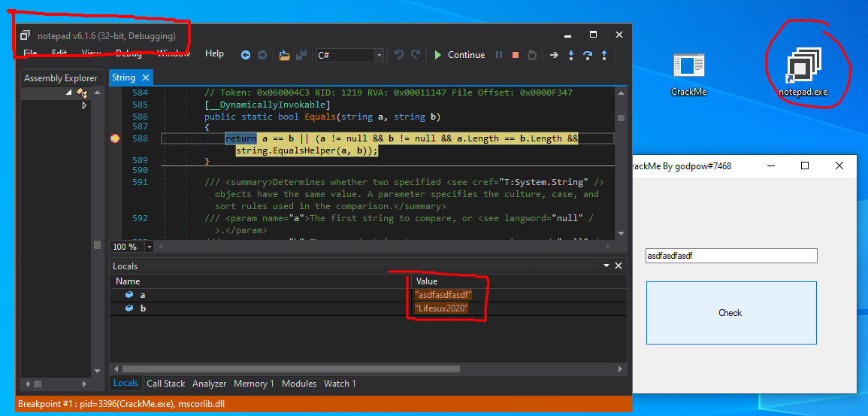Redo the action in toolbar
868x416 pixels.
(x=415, y=54)
